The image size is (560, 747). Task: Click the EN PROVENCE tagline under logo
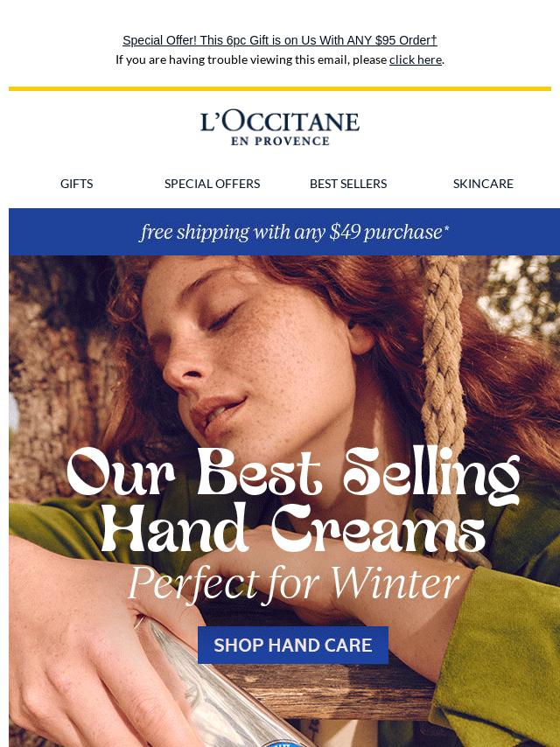(280, 141)
